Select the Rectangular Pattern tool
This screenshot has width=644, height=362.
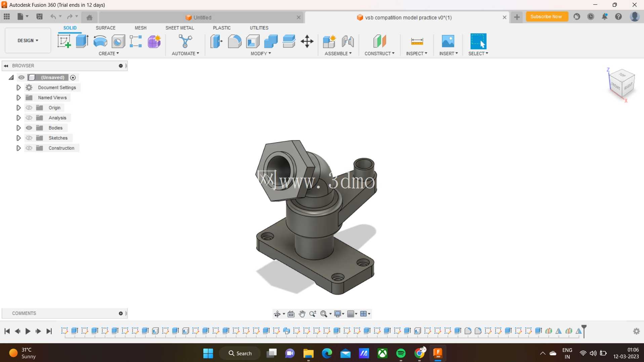coord(136,41)
